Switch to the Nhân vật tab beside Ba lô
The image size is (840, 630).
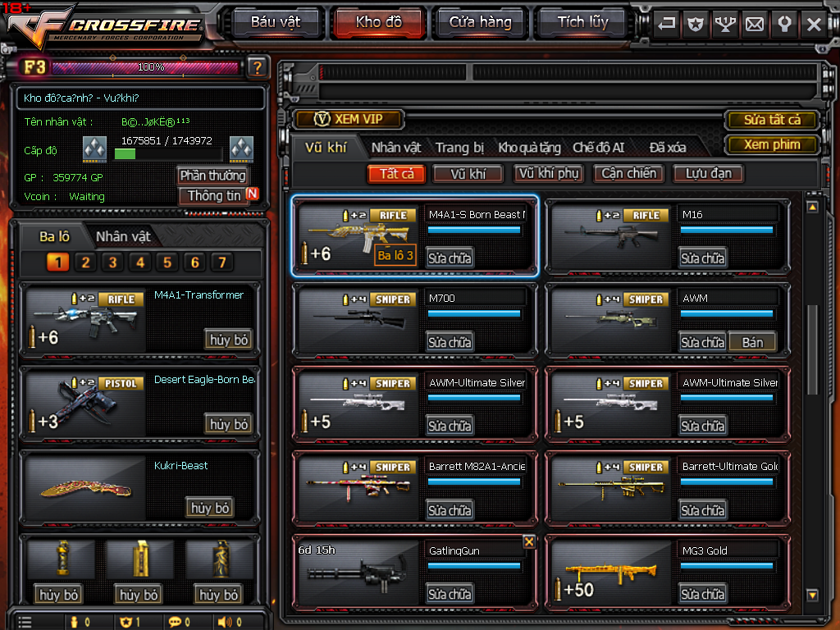(123, 236)
